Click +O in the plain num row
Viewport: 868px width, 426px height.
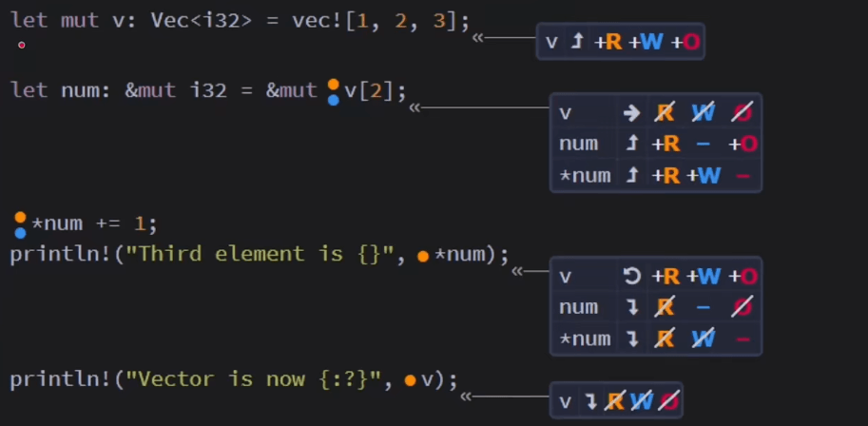click(743, 144)
